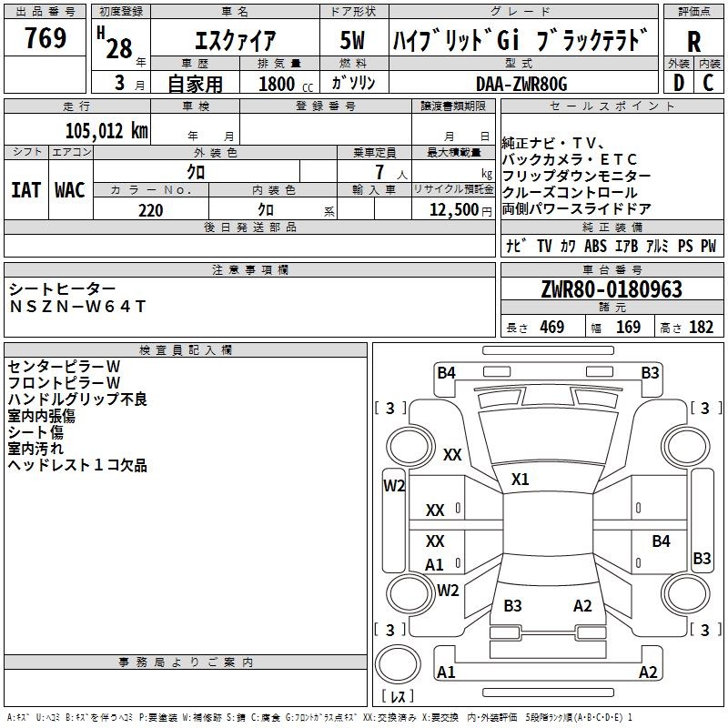Click the chassis number ZWR80-0180963
This screenshot has width=728, height=728.
[x=612, y=289]
